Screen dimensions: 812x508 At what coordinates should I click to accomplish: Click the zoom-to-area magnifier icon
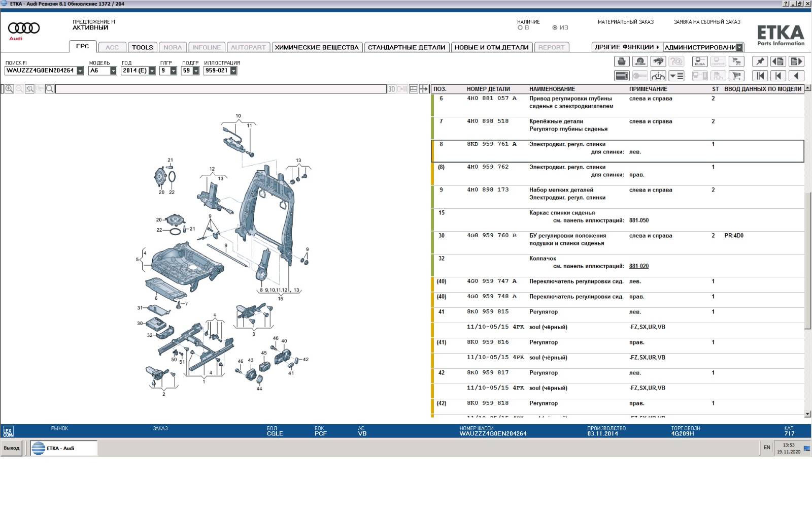pyautogui.click(x=29, y=89)
